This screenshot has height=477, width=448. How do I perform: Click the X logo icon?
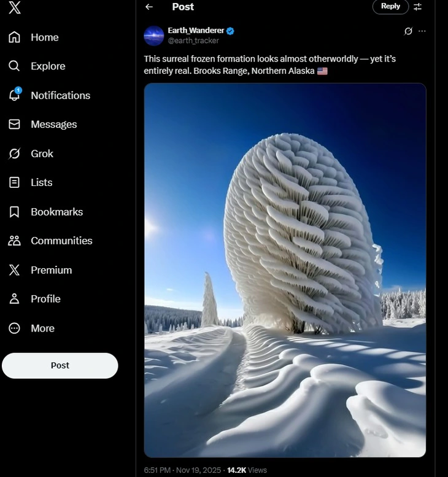[15, 7]
